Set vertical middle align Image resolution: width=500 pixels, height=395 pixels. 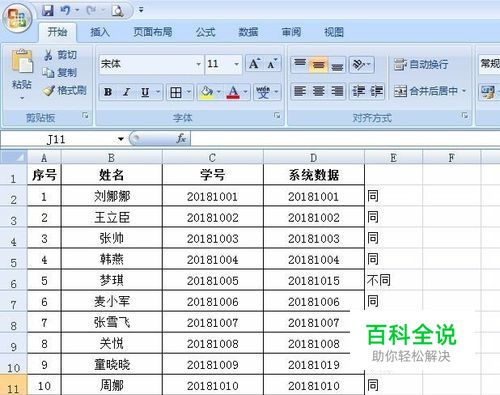[318, 64]
